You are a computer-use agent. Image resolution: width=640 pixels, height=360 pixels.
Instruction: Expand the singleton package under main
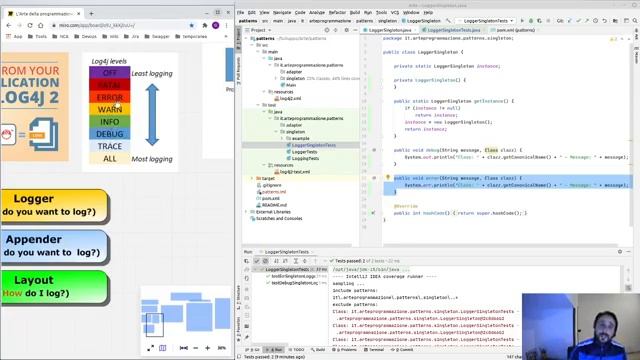[276, 78]
